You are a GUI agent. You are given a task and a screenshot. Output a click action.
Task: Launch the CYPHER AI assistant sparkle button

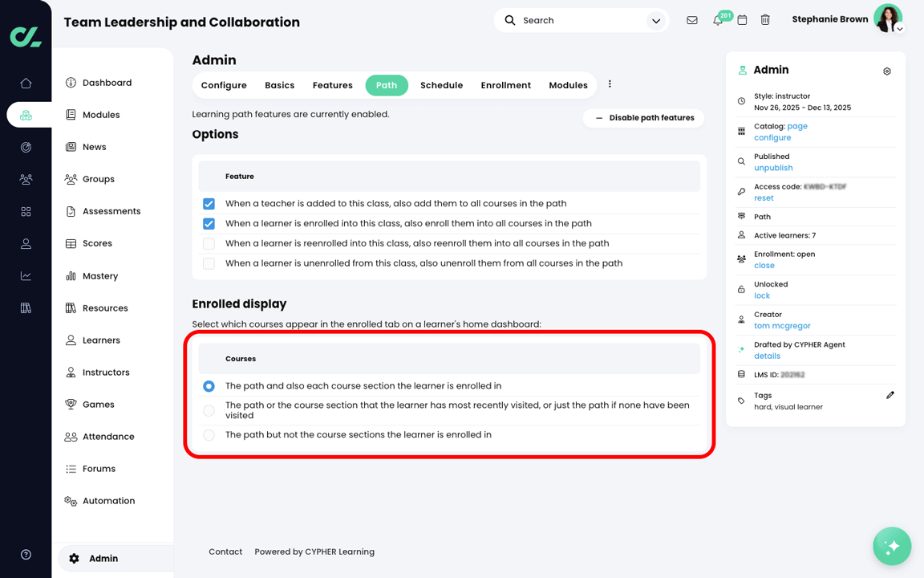(x=892, y=546)
